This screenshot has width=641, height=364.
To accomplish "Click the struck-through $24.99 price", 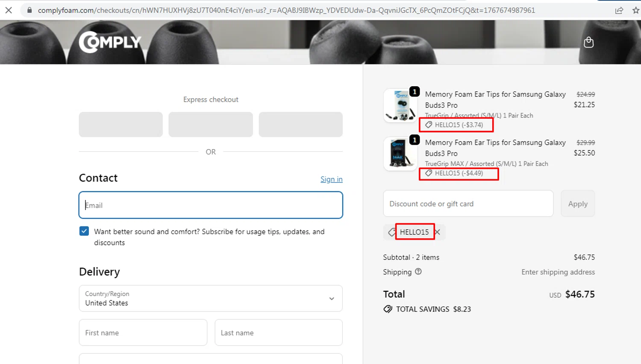I will (x=585, y=94).
